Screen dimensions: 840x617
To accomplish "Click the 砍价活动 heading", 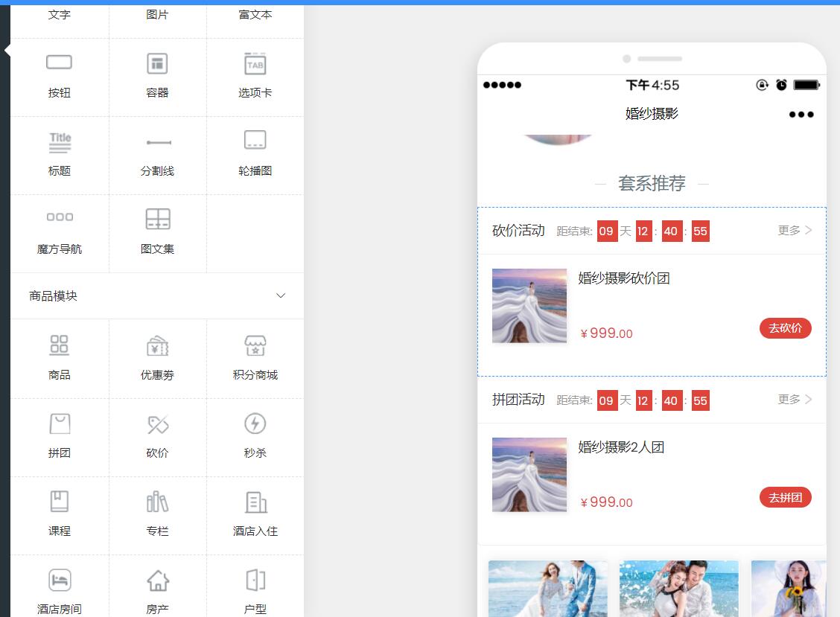I will (x=518, y=230).
